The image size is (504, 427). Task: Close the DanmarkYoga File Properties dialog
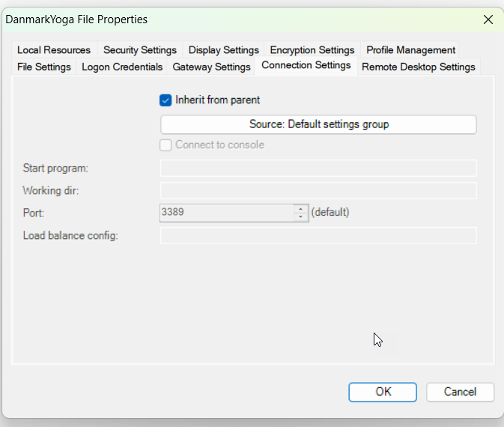(488, 19)
